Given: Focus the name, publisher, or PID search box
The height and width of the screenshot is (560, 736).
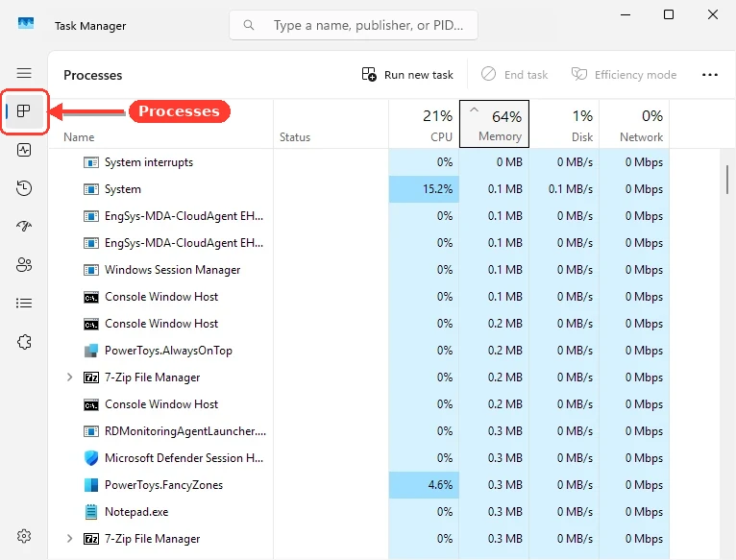Looking at the screenshot, I should [354, 25].
